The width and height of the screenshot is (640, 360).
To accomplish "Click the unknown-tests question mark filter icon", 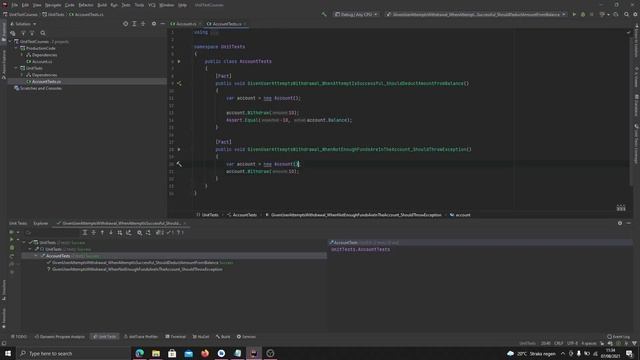I will click(x=180, y=233).
